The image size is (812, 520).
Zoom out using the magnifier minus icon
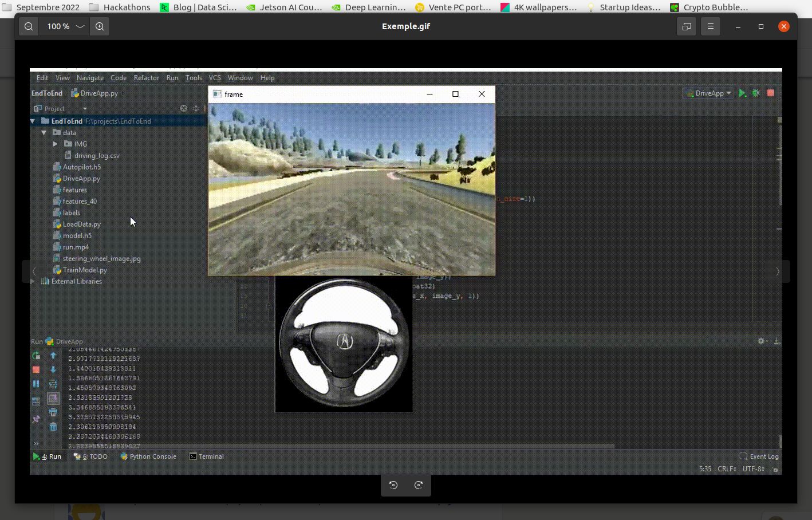[29, 26]
